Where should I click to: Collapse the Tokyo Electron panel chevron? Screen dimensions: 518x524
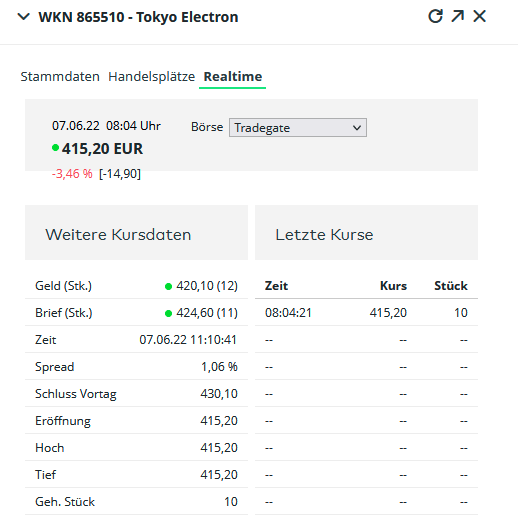click(x=23, y=16)
